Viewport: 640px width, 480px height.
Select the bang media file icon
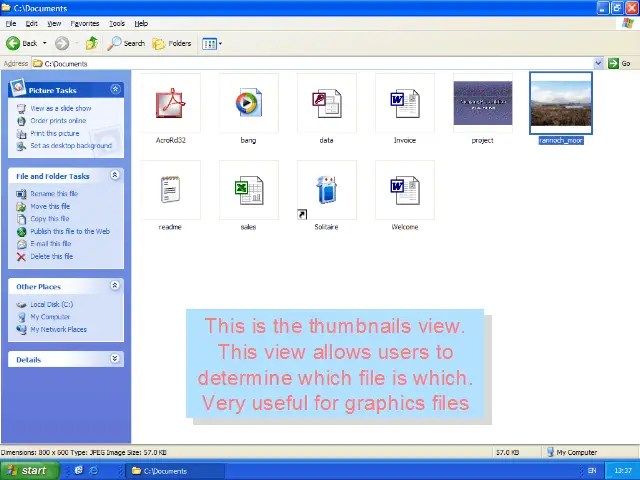click(x=248, y=103)
